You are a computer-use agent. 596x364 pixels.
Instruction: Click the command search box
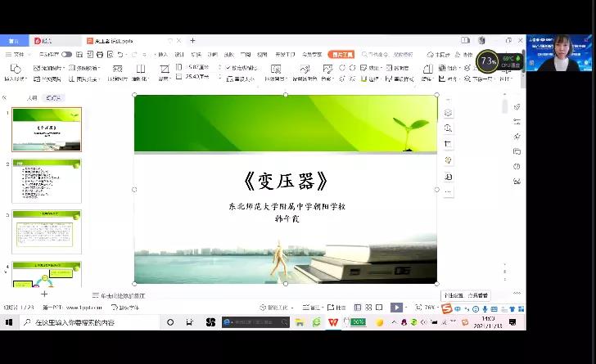(387, 54)
